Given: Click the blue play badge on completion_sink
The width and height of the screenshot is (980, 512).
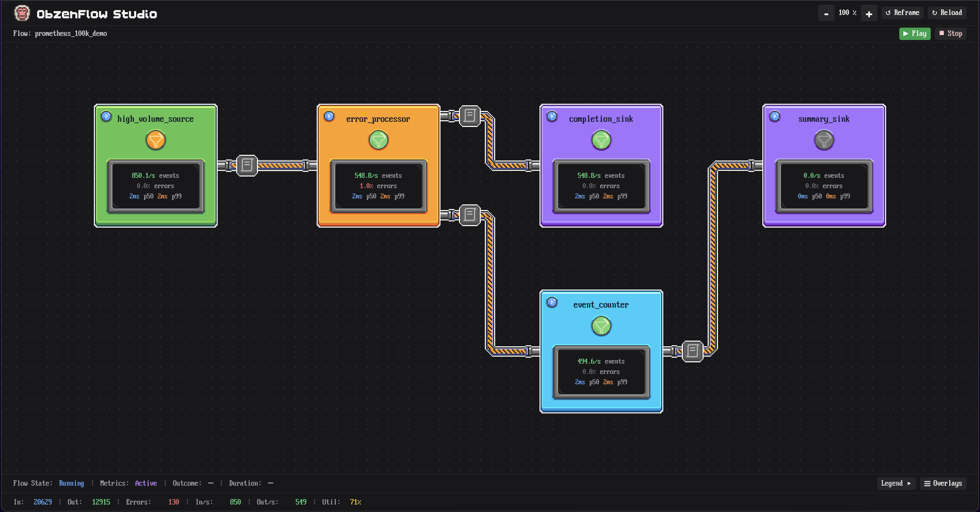Looking at the screenshot, I should pos(552,116).
